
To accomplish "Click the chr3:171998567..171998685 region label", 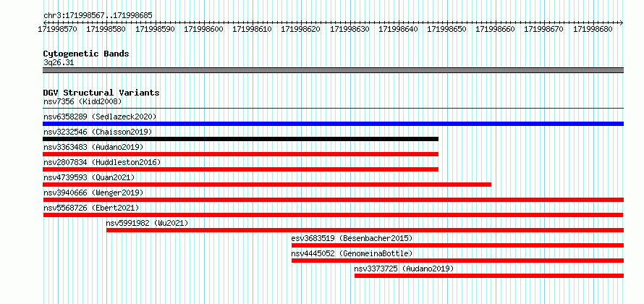I will (98, 16).
